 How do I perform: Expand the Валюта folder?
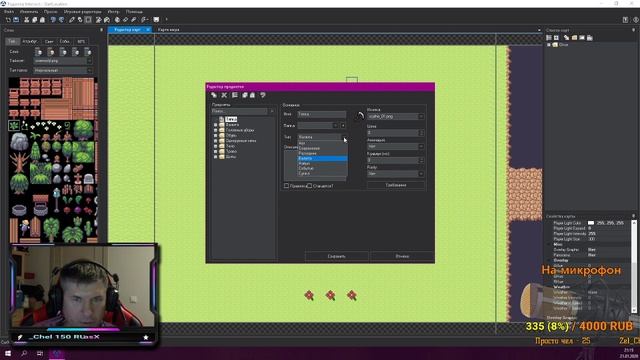click(216, 125)
